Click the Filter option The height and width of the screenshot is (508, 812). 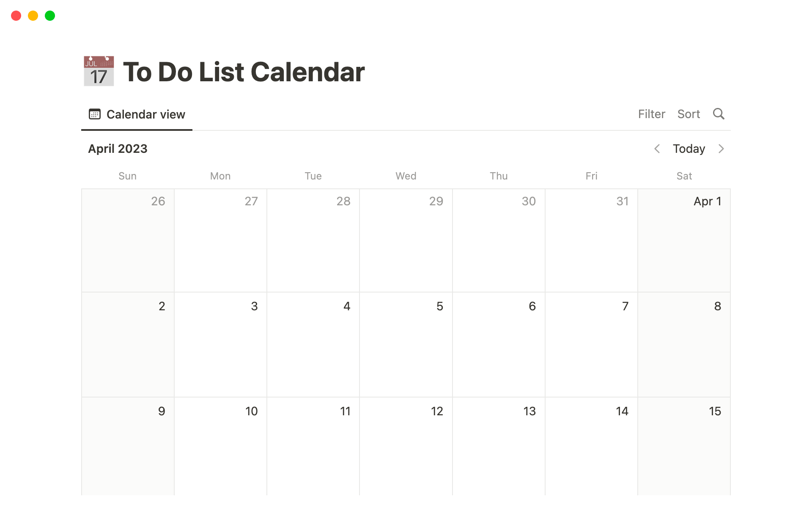click(x=650, y=114)
